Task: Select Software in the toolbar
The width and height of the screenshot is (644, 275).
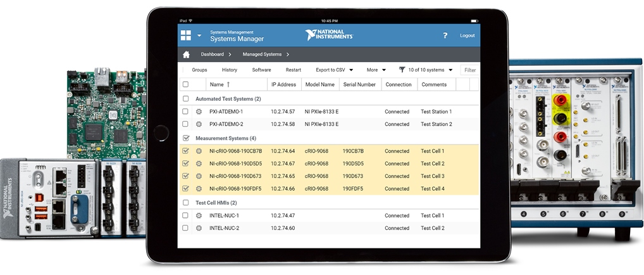Action: 261,70
